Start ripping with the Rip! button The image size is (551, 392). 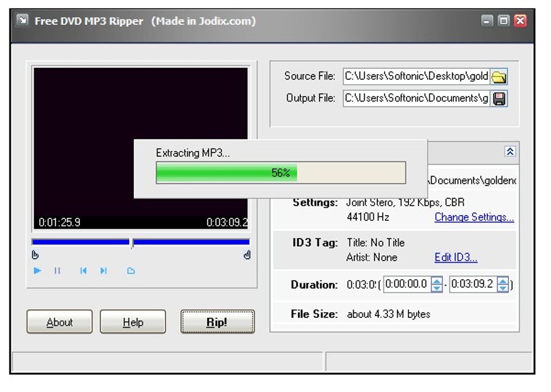218,322
